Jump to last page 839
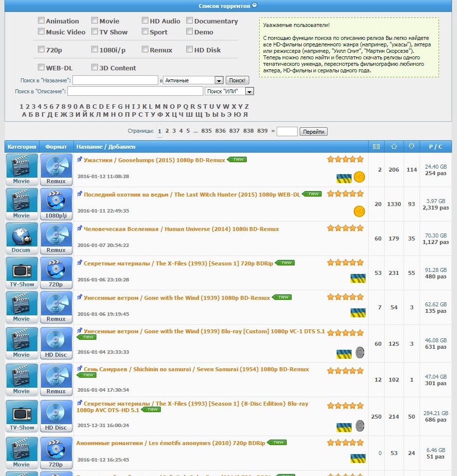Image resolution: width=457 pixels, height=476 pixels. tap(262, 131)
